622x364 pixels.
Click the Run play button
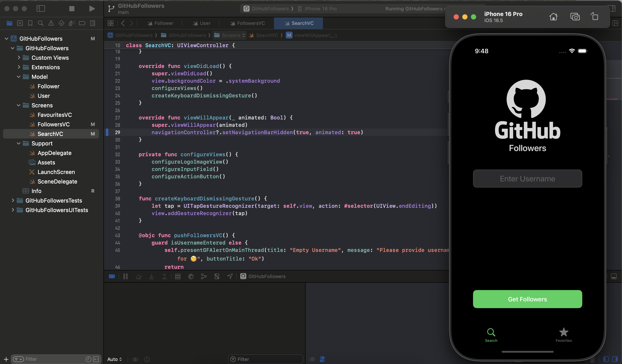point(92,9)
